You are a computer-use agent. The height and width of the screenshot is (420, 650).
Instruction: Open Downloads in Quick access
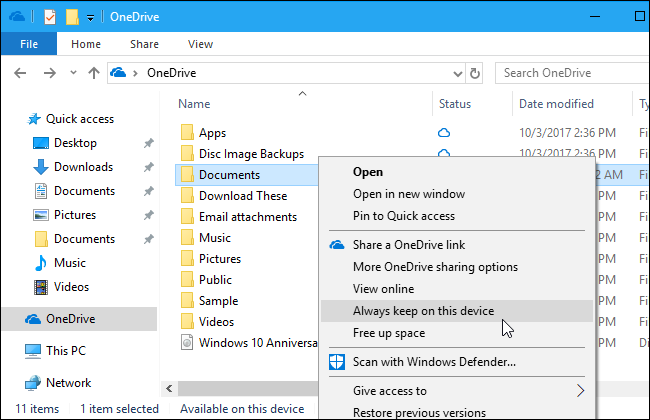(x=83, y=167)
